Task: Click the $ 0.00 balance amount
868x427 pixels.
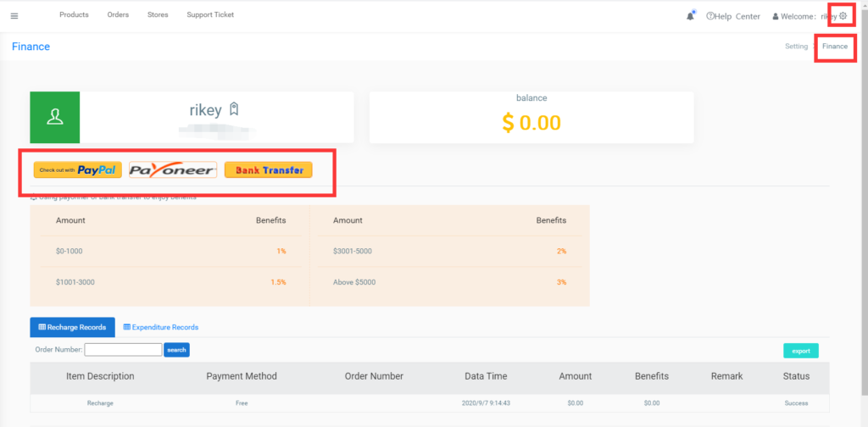Action: (531, 122)
